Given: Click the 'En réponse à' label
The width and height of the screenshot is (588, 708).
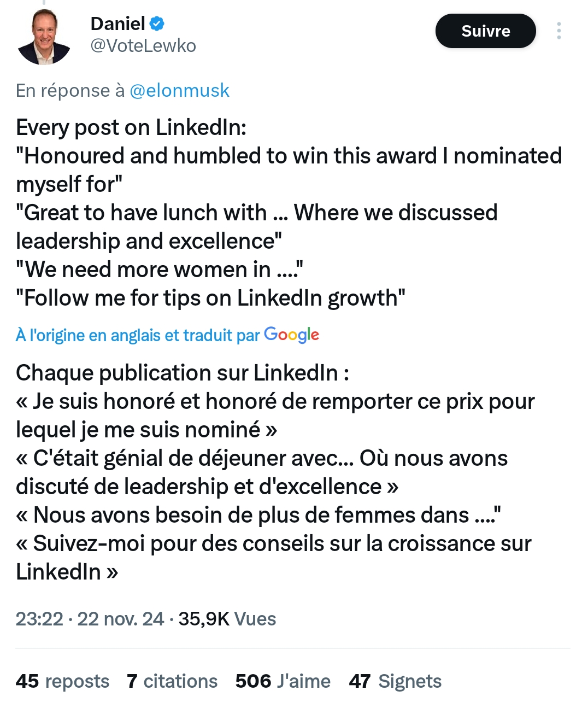Looking at the screenshot, I should 70,90.
